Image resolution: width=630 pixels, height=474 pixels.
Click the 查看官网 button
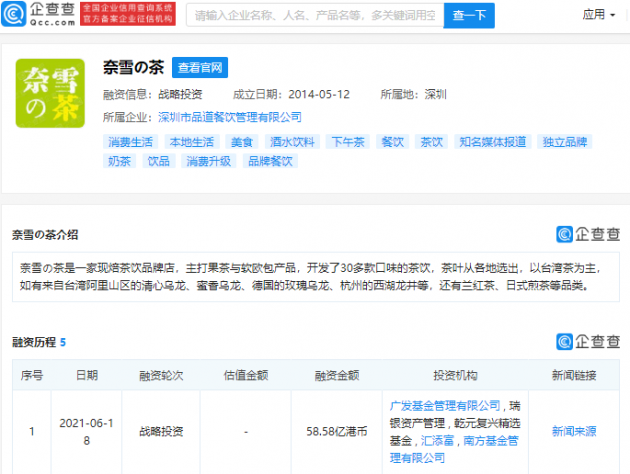[x=200, y=67]
